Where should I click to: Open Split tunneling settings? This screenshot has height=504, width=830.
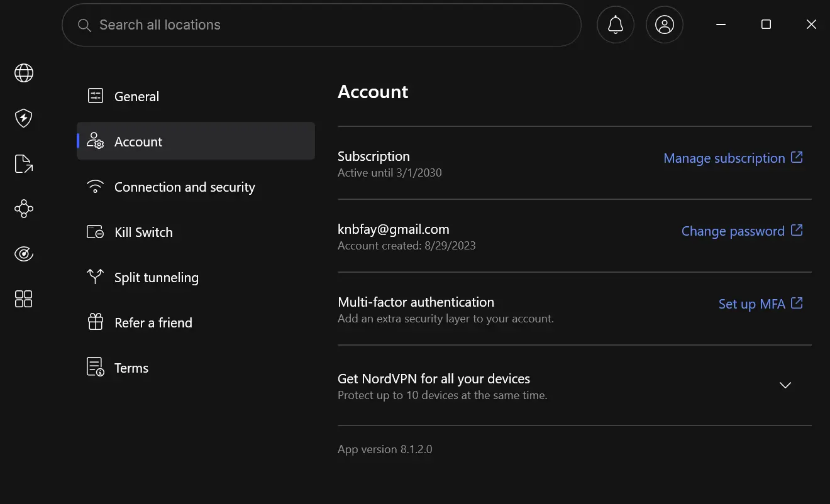pyautogui.click(x=196, y=277)
